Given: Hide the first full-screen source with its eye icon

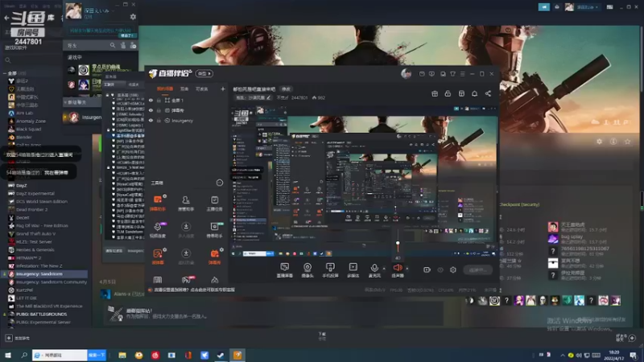Looking at the screenshot, I should coord(151,100).
